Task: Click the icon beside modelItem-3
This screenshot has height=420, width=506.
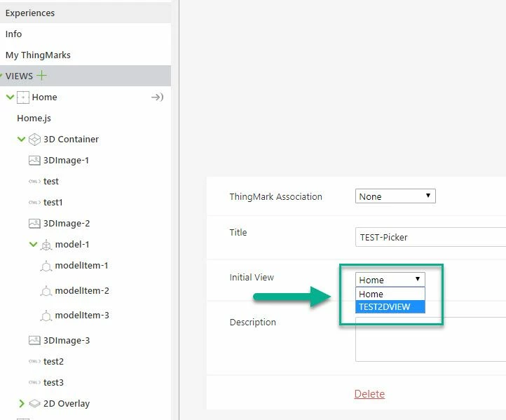Action: (46, 316)
